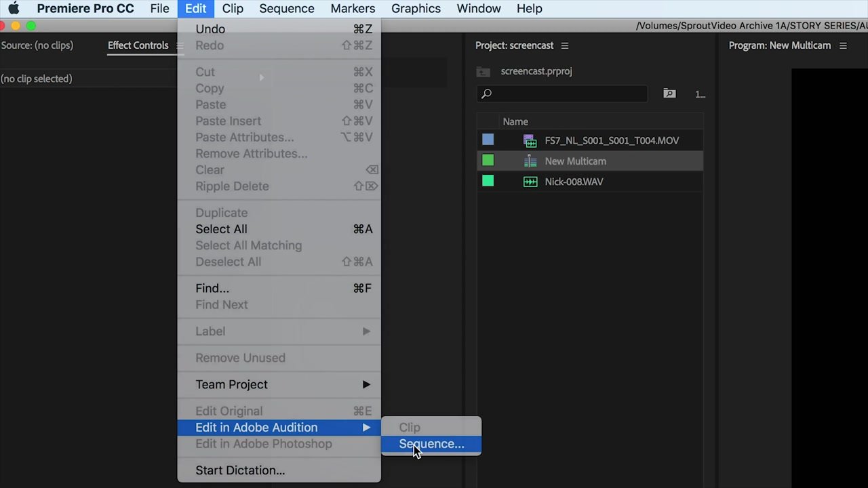Choose Undo from the Edit menu
This screenshot has width=868, height=488.
[279, 29]
